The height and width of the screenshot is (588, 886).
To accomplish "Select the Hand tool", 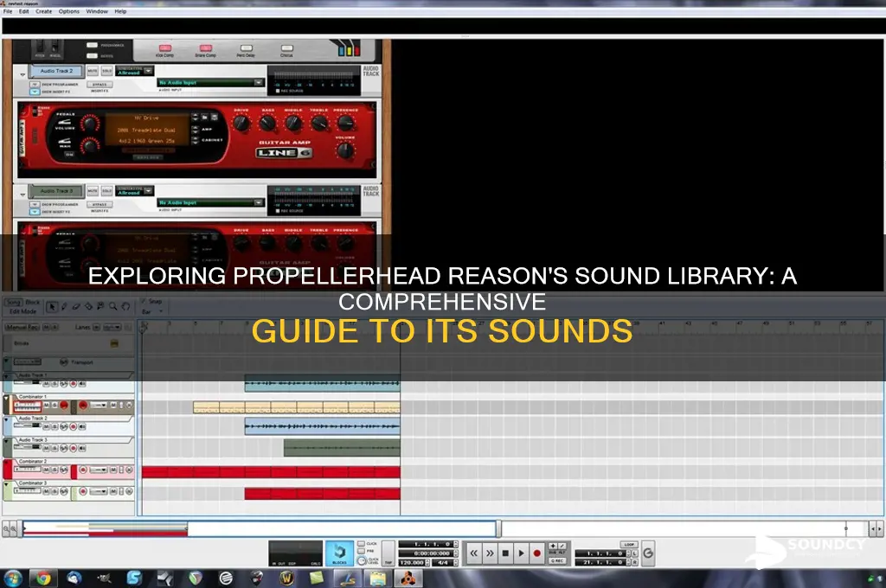I will click(x=125, y=307).
